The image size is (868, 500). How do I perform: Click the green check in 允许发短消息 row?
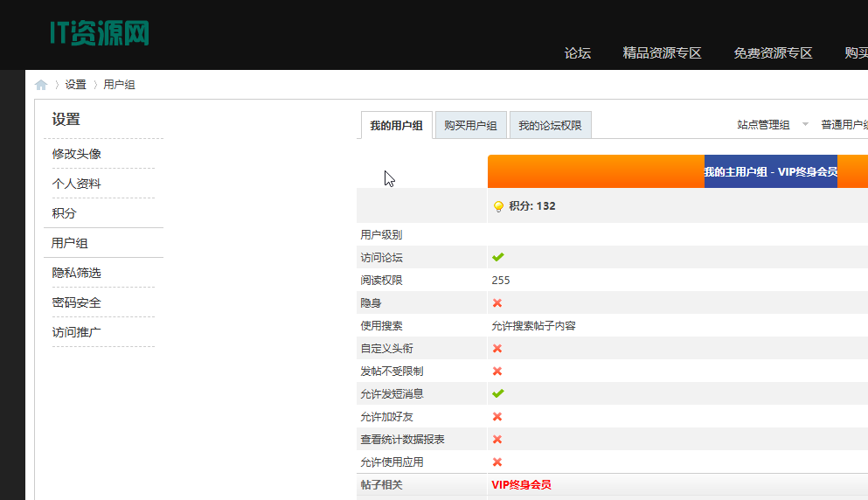click(497, 393)
